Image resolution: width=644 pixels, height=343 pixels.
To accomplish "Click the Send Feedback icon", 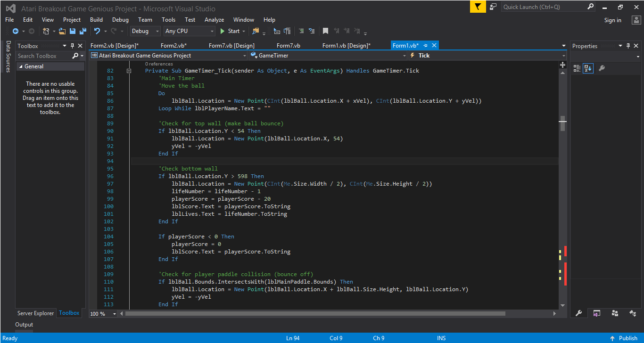I will click(493, 7).
